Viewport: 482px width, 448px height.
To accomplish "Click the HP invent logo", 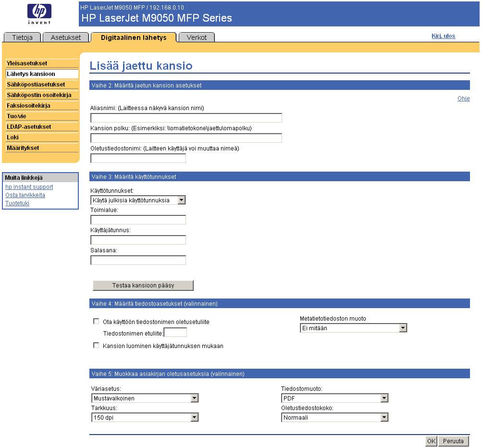I will [39, 14].
